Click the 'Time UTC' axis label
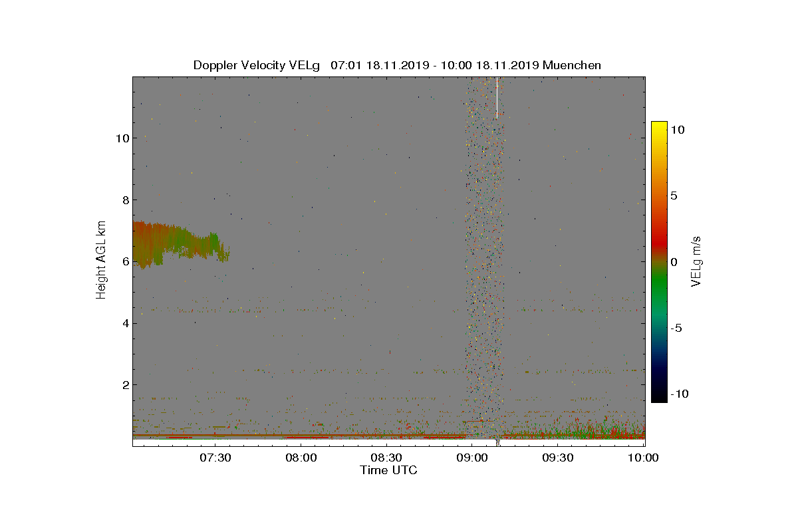Viewport: 798px width, 532px height. (389, 470)
